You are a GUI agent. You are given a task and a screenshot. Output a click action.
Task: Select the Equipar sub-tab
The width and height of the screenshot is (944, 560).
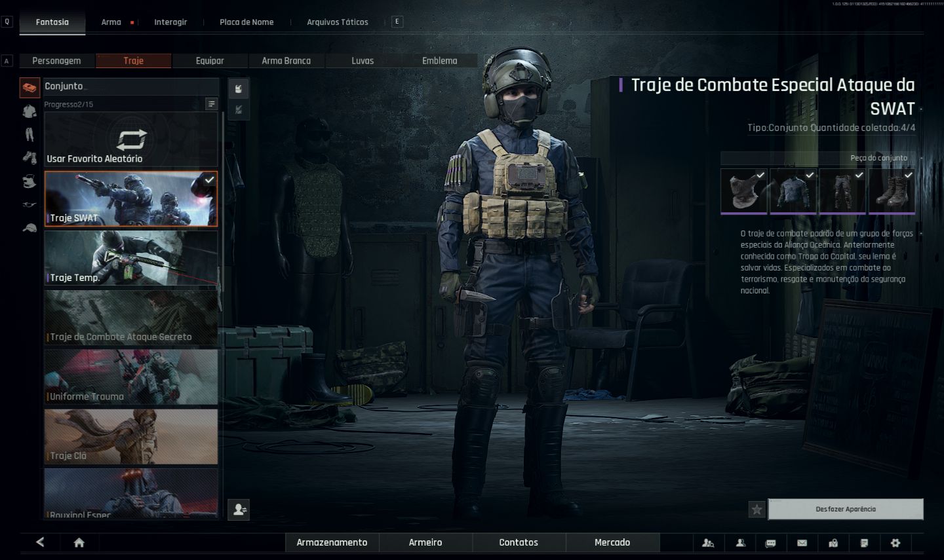pos(210,61)
